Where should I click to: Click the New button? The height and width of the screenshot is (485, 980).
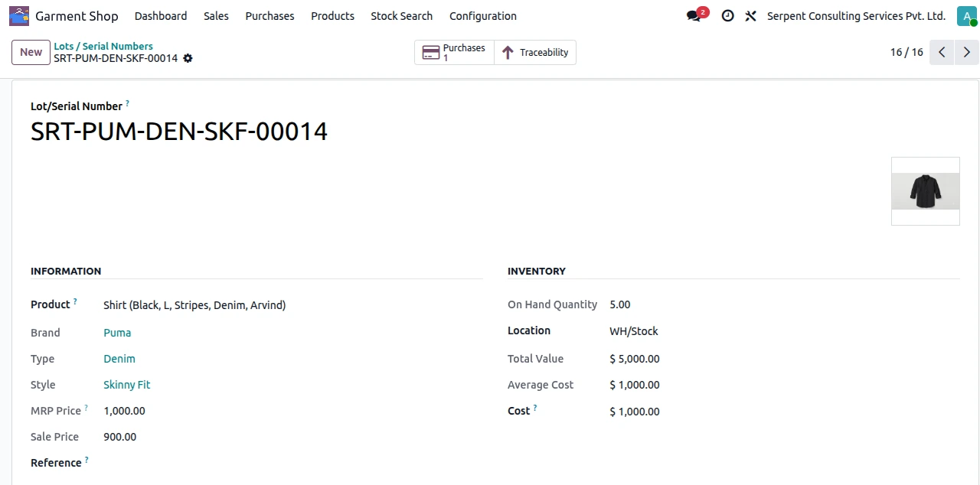31,52
